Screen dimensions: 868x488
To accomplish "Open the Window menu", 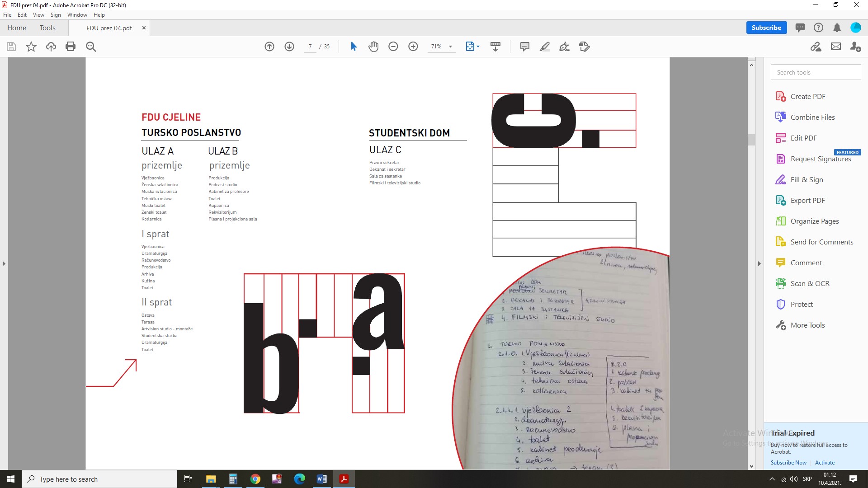I will 77,15.
